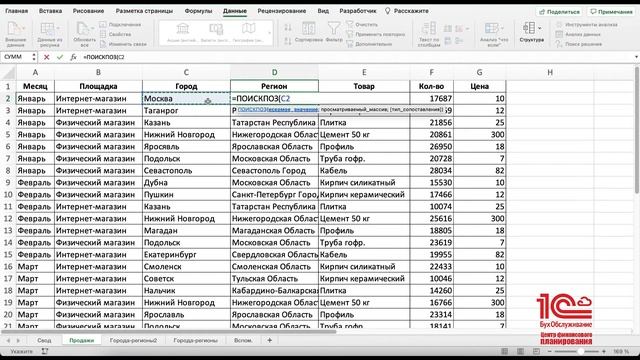Click the Tell me (Расскажите) search box
This screenshot has height=360, width=640.
(x=407, y=11)
